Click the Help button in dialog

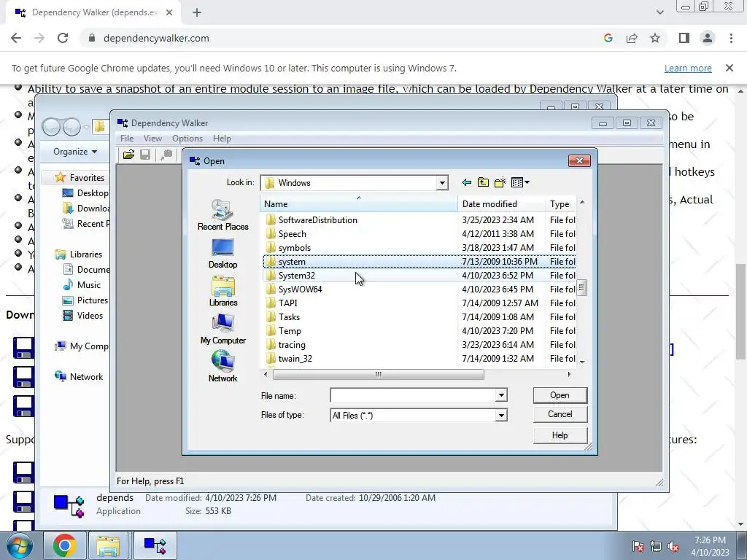[560, 435]
